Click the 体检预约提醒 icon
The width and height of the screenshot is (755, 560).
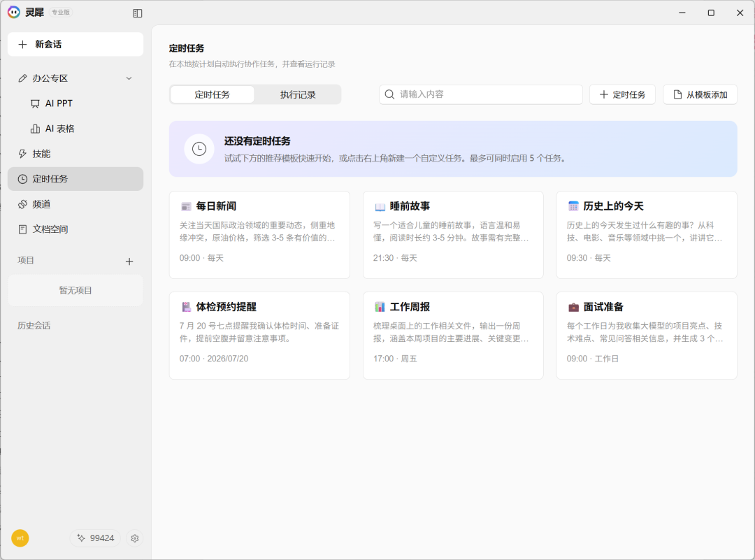click(187, 307)
